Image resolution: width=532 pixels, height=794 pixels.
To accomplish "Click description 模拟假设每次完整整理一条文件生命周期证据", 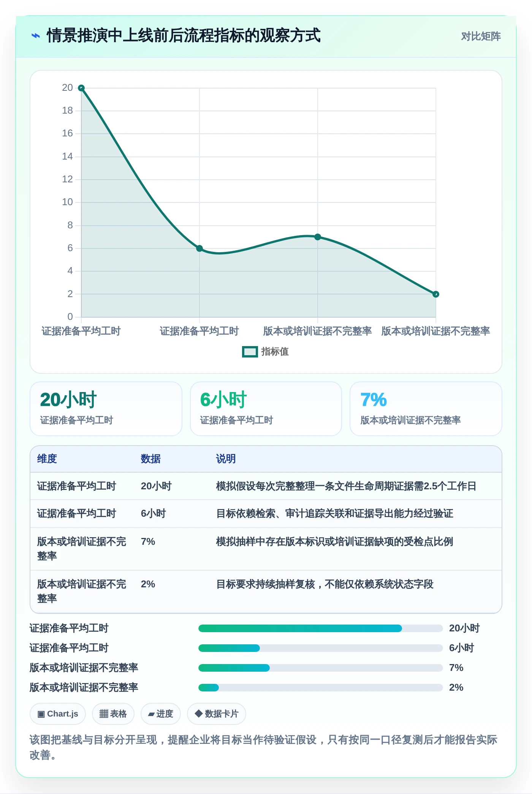I will click(346, 486).
